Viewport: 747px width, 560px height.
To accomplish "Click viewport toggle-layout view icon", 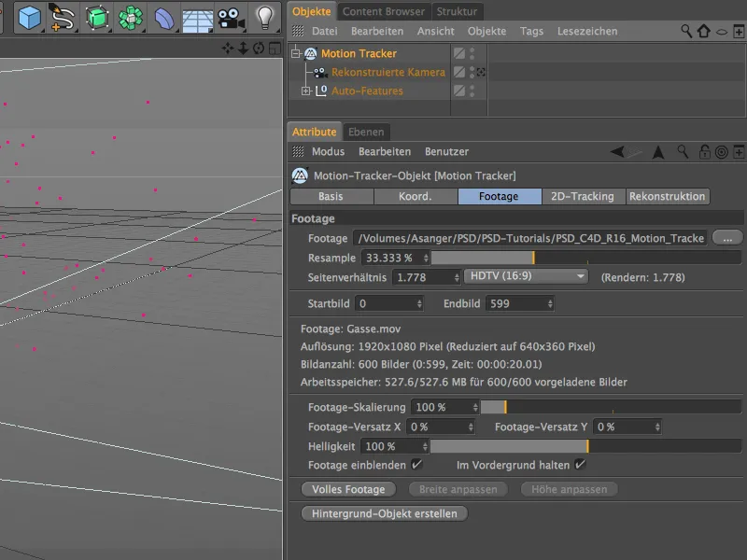I will [x=275, y=49].
